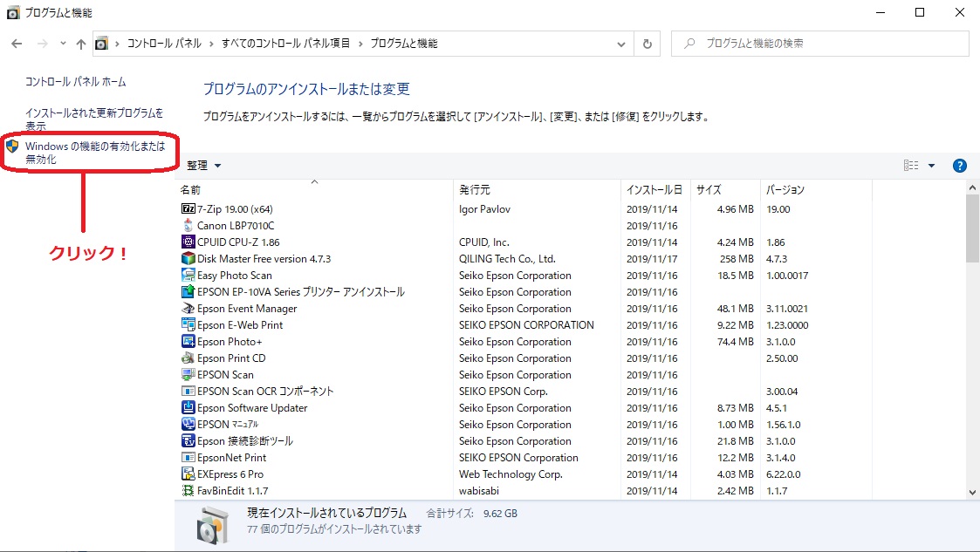The image size is (980, 552).
Task: Click the Epson 接続診断ツール icon
Action: 188,440
